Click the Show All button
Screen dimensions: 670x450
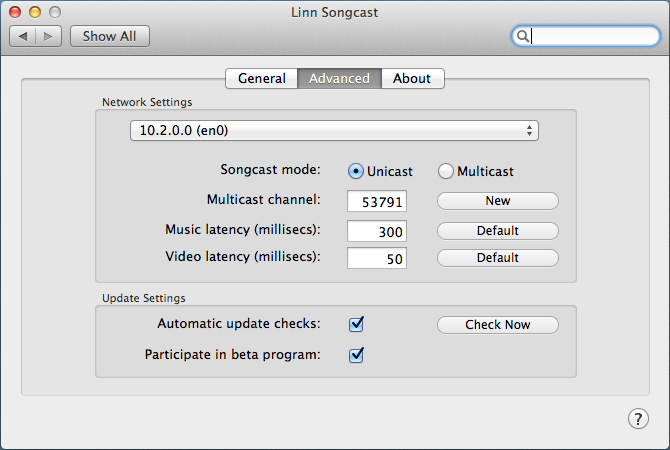click(110, 36)
